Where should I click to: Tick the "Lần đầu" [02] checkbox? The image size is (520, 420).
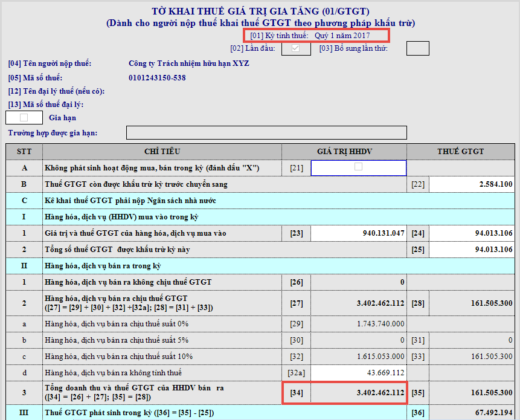coord(295,48)
